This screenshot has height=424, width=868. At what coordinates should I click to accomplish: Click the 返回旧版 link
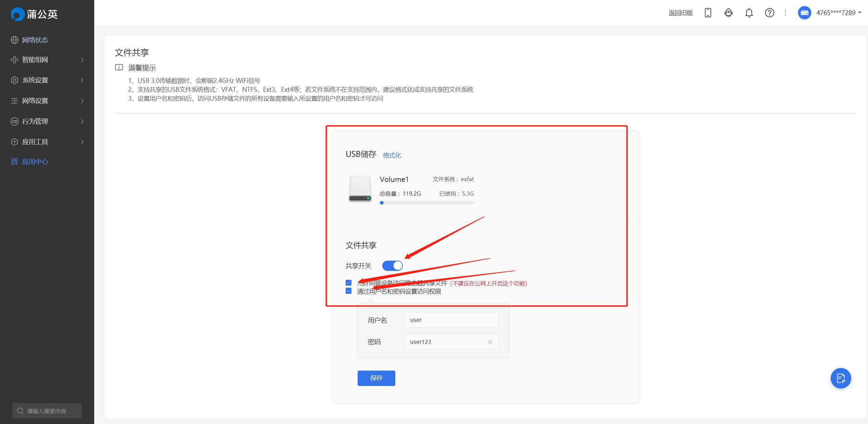tap(680, 13)
